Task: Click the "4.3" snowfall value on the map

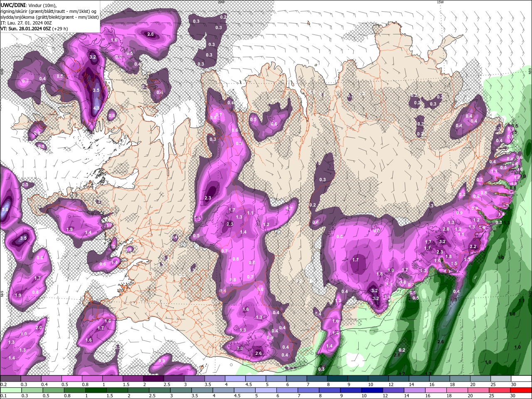Action: click(96, 108)
